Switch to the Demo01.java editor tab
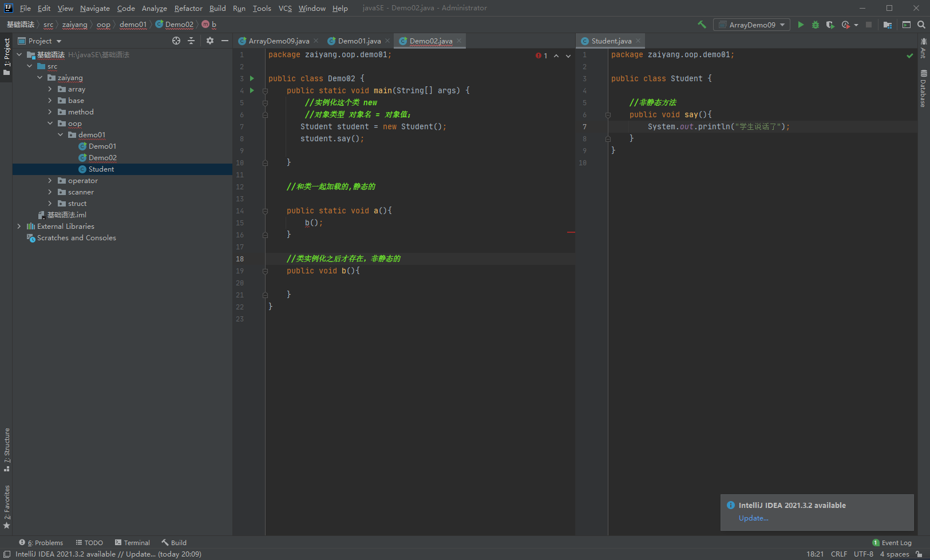The image size is (930, 560). 359,41
